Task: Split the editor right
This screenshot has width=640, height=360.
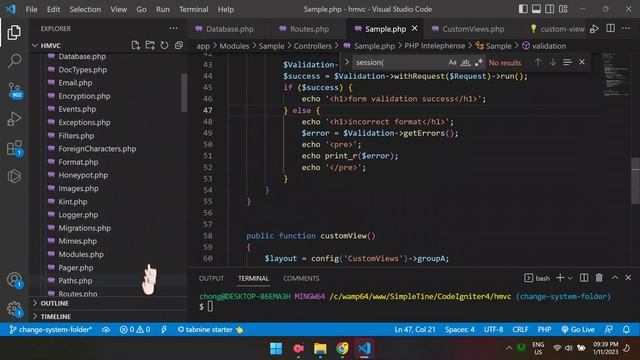Action: (x=610, y=28)
